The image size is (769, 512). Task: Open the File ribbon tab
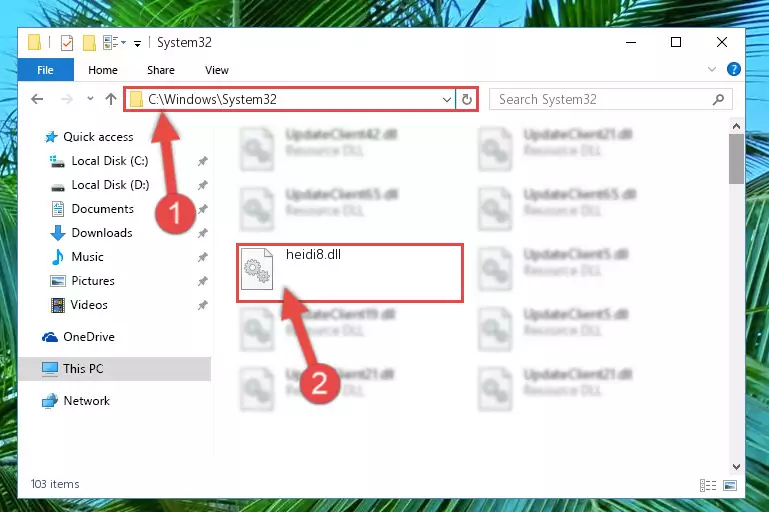(45, 70)
